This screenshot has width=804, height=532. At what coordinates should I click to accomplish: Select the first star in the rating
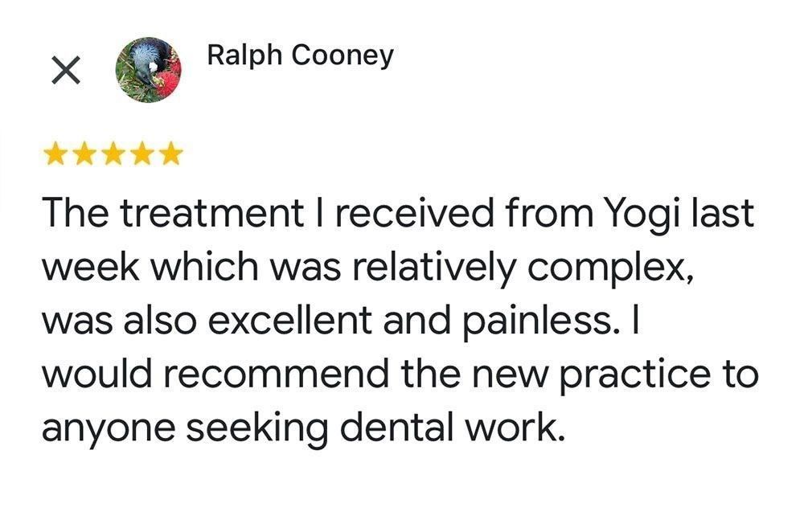click(x=55, y=153)
